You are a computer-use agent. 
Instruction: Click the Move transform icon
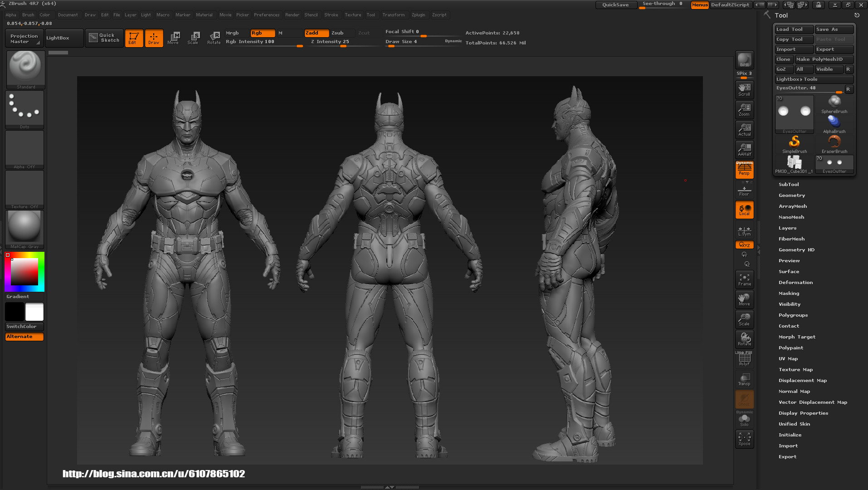173,38
